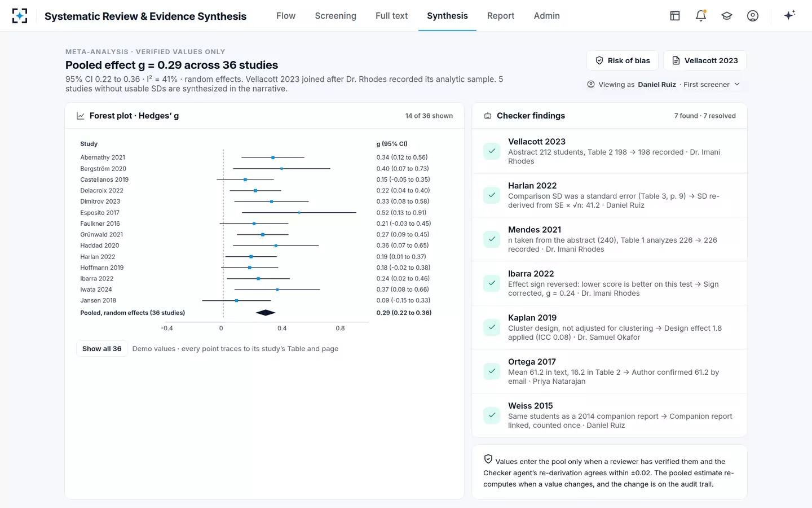Viewport: 812px width, 508px height.
Task: Open the notifications bell
Action: point(701,16)
